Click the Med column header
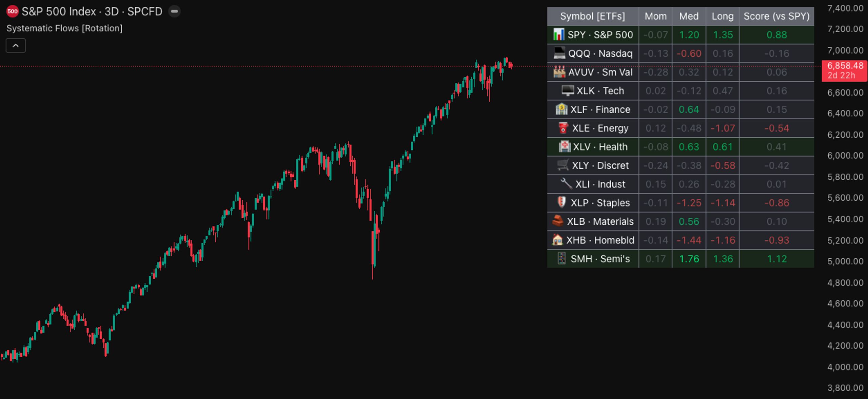The width and height of the screenshot is (868, 399). 689,16
